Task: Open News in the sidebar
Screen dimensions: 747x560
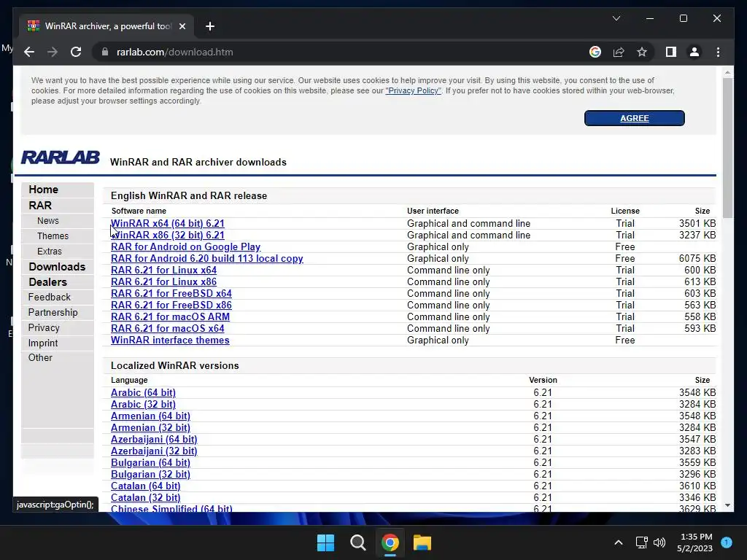Action: click(48, 221)
